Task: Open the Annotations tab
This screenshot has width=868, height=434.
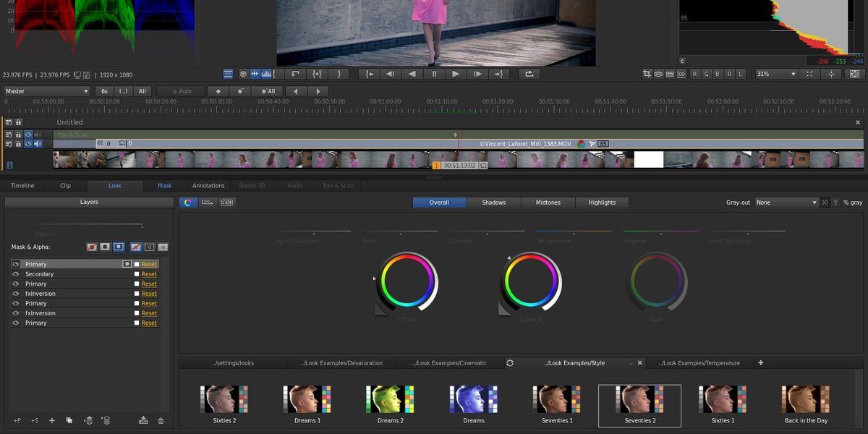Action: pyautogui.click(x=209, y=186)
